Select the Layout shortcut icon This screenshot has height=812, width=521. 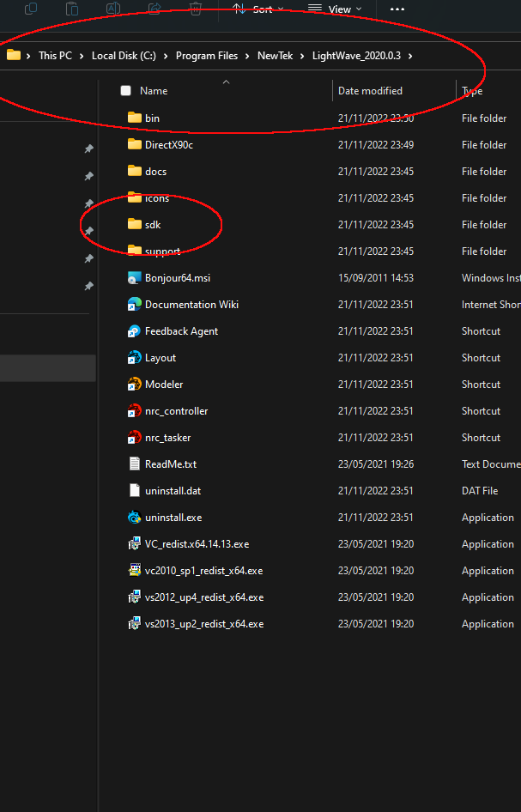[135, 357]
